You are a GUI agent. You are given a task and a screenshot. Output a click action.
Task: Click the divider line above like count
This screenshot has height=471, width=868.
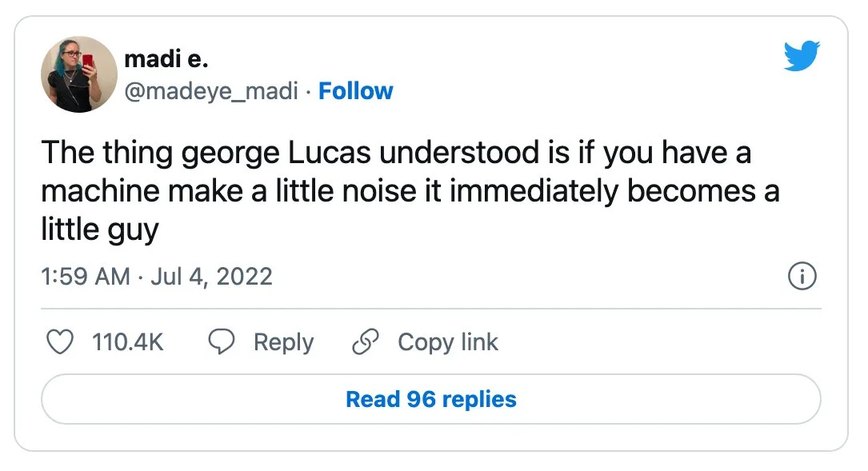[x=430, y=309]
